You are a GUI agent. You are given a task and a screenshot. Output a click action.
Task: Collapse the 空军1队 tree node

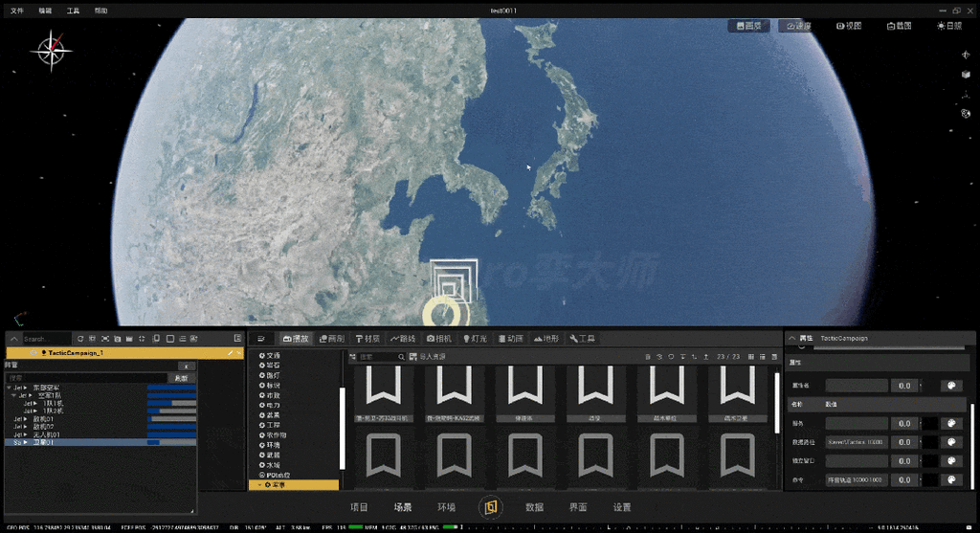click(x=13, y=395)
